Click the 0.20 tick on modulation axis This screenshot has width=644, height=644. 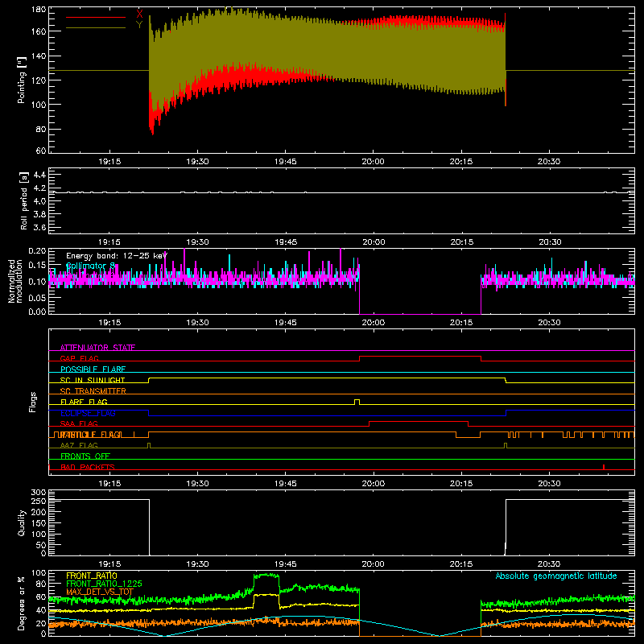click(x=37, y=250)
